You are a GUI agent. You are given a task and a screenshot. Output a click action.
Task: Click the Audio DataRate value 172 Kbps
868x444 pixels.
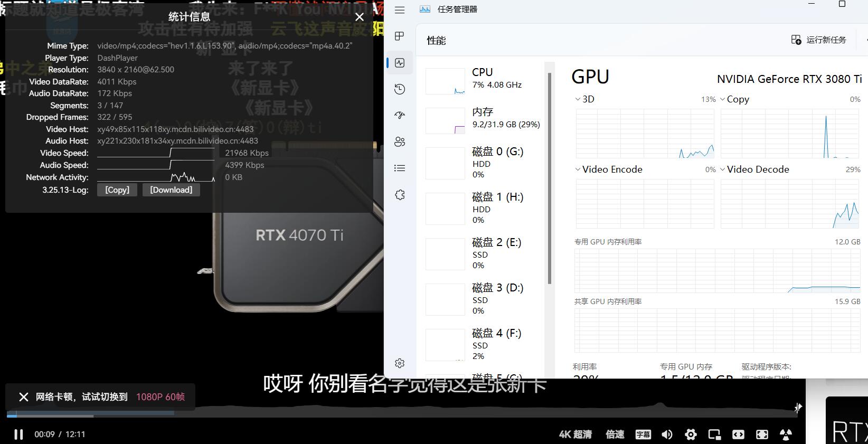pos(115,93)
